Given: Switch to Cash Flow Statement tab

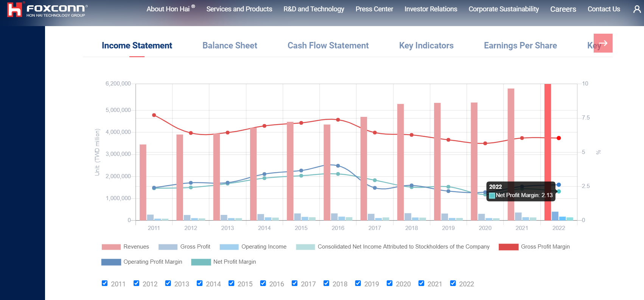Looking at the screenshot, I should 328,45.
